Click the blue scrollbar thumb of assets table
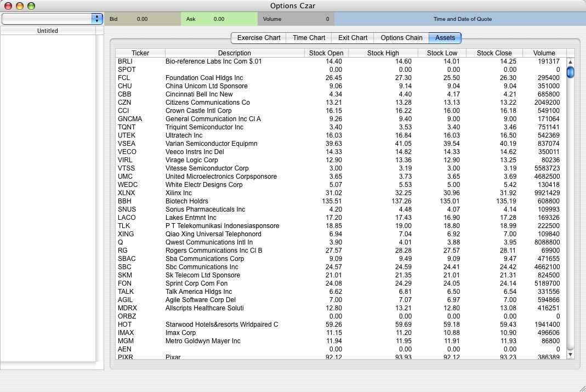The width and height of the screenshot is (586, 392). (570, 72)
